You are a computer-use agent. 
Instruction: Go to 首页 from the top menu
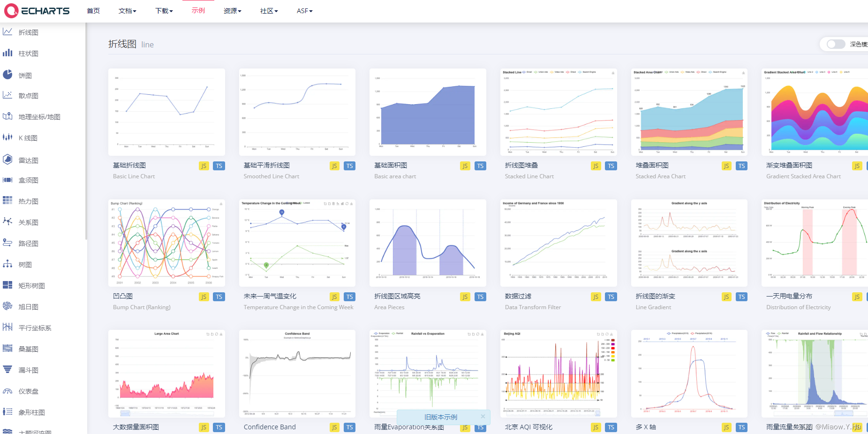[93, 11]
